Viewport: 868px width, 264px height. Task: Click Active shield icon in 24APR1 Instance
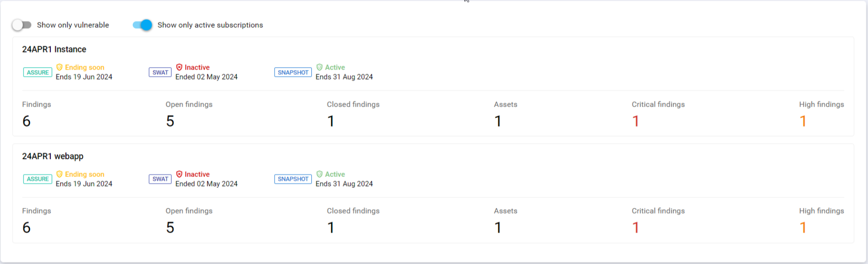pyautogui.click(x=319, y=67)
